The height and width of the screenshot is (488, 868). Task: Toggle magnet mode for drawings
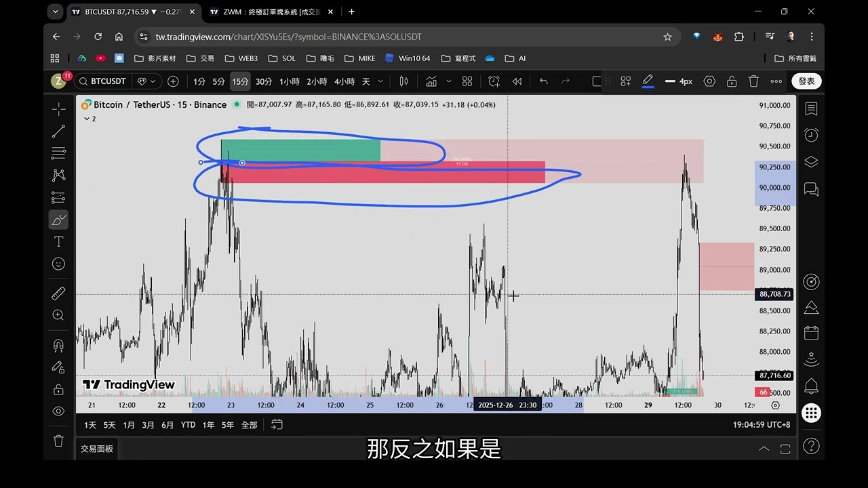click(59, 345)
